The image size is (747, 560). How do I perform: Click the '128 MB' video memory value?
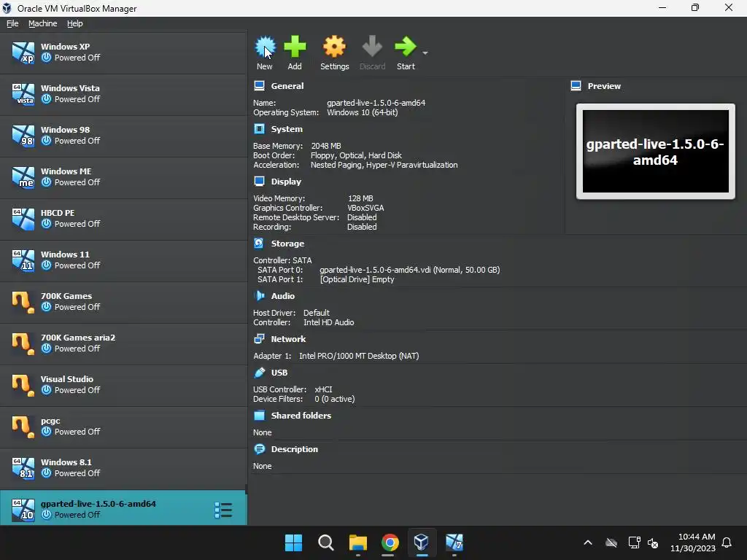tap(360, 198)
